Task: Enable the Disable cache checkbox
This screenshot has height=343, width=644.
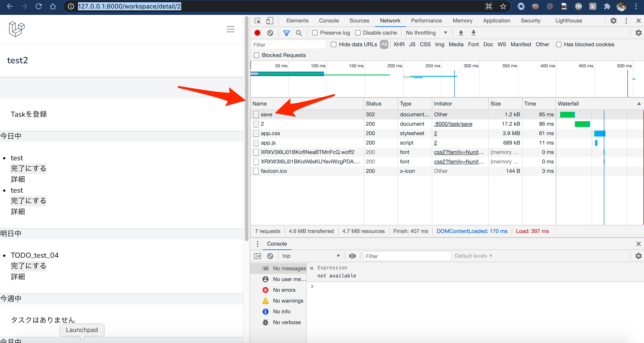Action: [358, 33]
